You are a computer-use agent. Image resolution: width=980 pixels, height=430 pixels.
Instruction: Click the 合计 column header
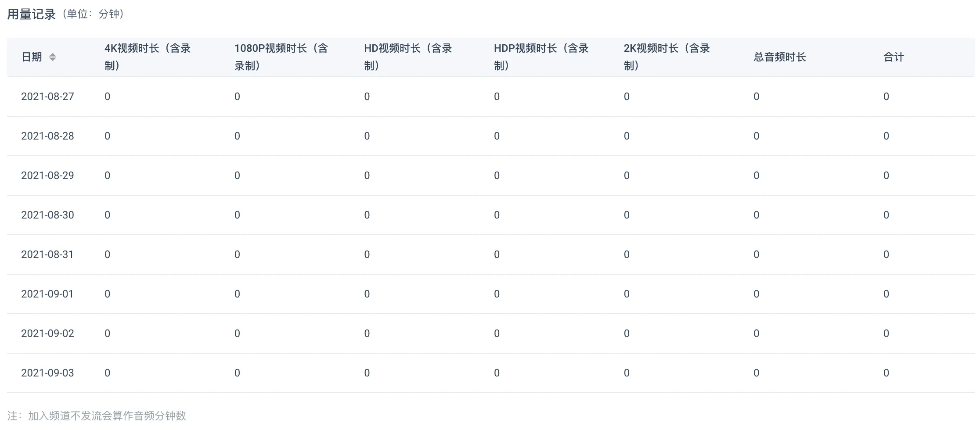pos(894,57)
